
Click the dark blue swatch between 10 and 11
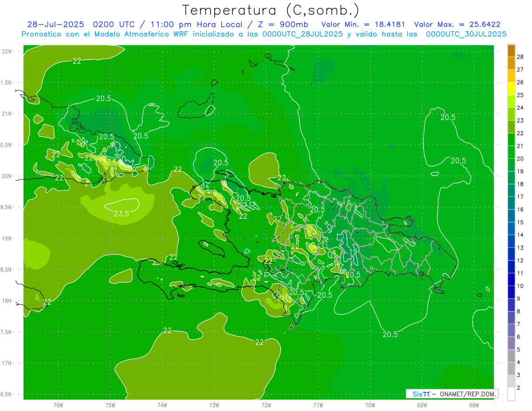tap(511, 280)
